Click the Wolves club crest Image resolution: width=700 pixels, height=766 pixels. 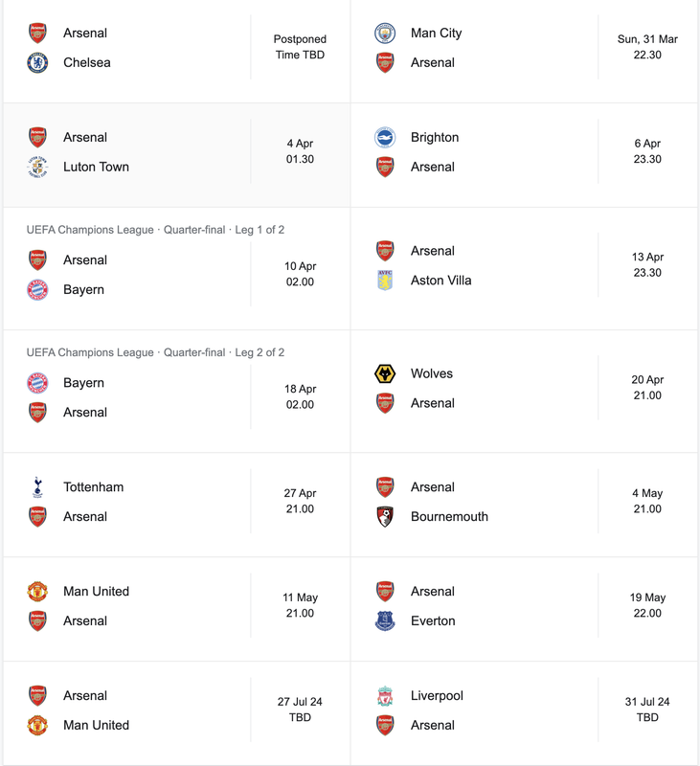tap(385, 373)
